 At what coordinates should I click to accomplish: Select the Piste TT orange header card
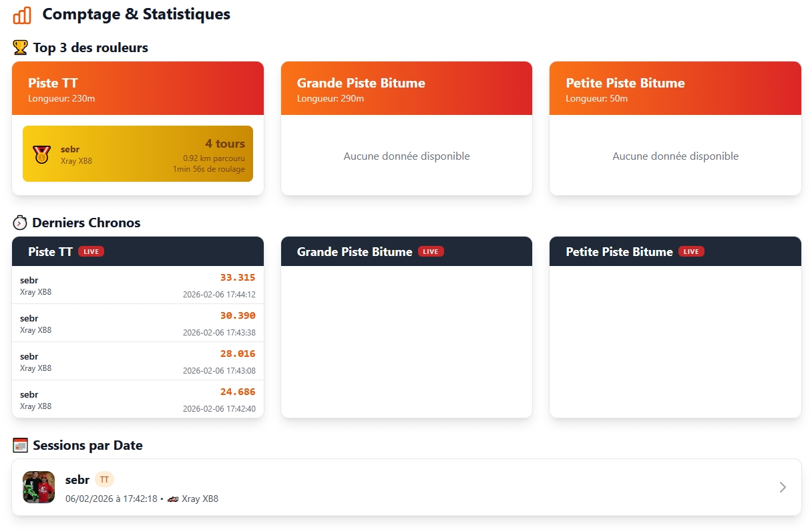(x=138, y=88)
